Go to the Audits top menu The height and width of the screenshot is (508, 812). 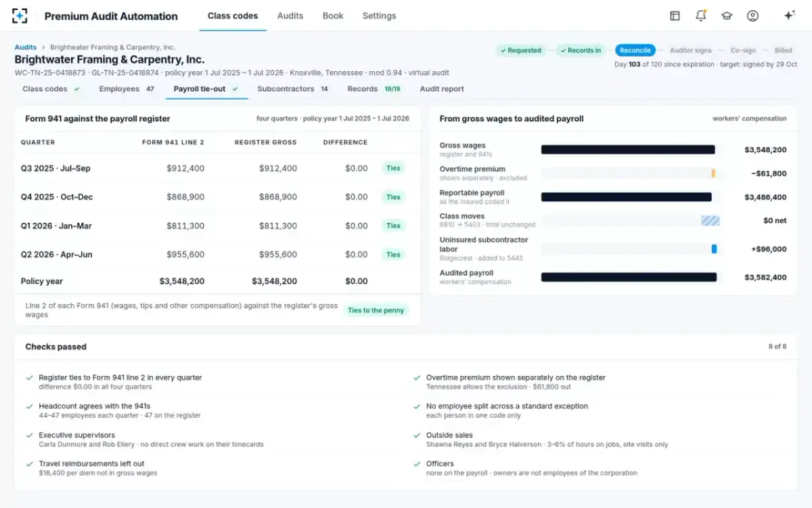pos(290,16)
